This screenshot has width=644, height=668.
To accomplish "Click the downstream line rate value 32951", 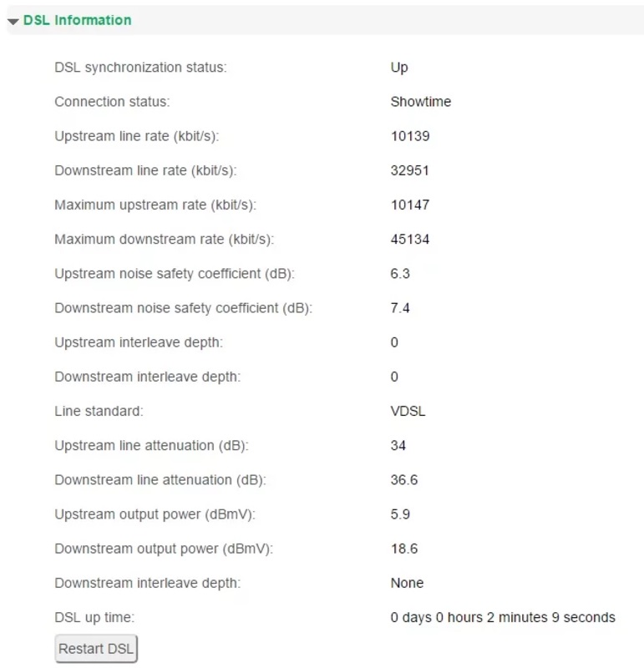I will click(410, 170).
